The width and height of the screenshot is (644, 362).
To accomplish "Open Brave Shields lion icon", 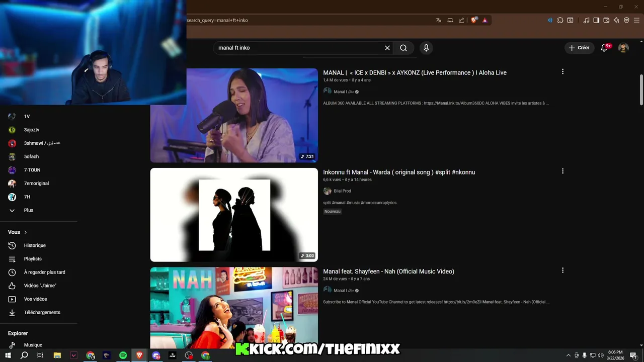I will [x=474, y=20].
